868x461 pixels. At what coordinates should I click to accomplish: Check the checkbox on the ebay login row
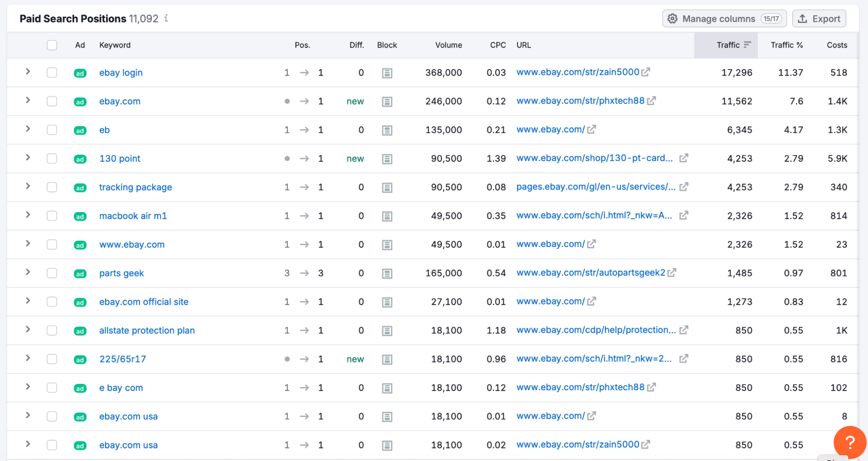[x=52, y=72]
